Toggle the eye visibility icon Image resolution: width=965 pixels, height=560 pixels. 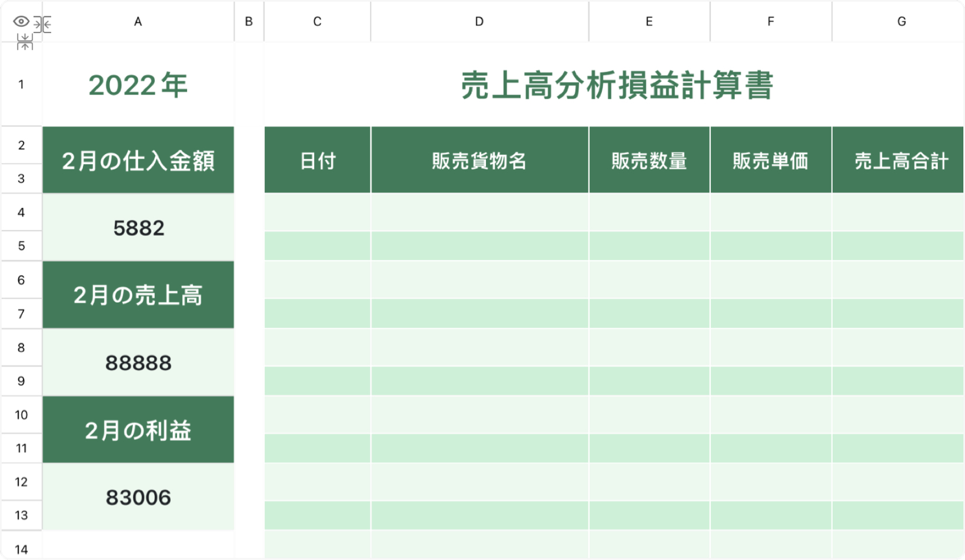[21, 22]
